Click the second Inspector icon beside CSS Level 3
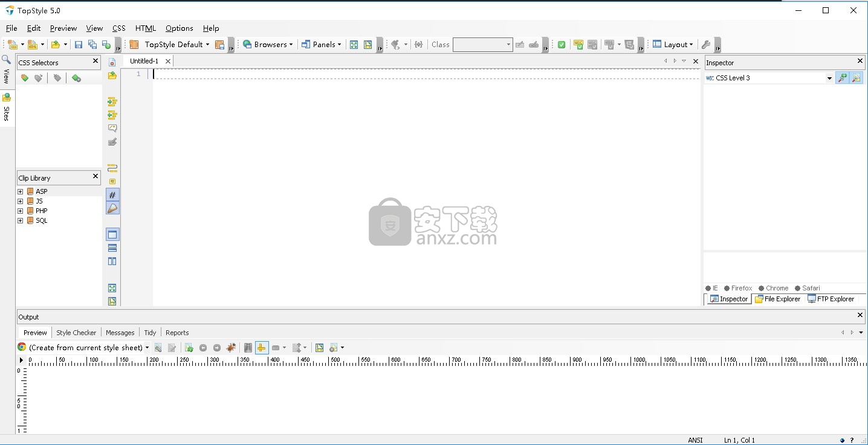 click(x=856, y=78)
